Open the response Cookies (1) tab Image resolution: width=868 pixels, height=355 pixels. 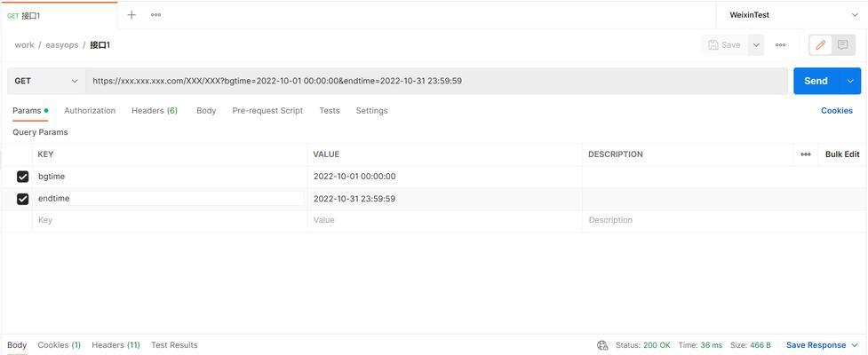60,345
